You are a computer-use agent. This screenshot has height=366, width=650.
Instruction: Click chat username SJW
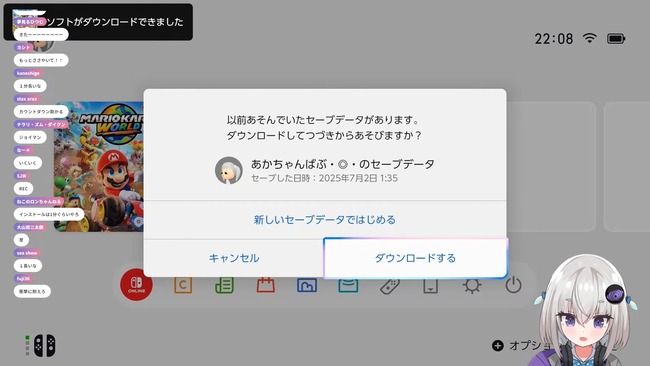pos(22,176)
